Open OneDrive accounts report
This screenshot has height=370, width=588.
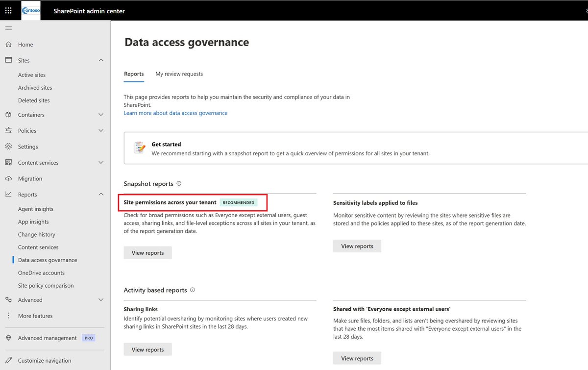point(41,273)
